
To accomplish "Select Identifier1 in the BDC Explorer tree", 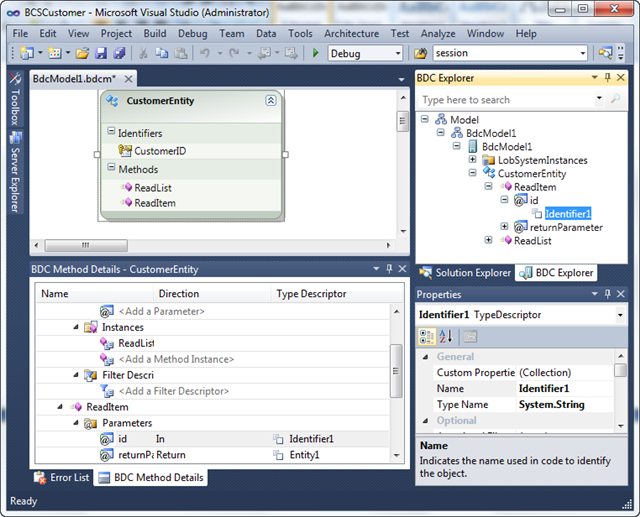I will point(568,213).
